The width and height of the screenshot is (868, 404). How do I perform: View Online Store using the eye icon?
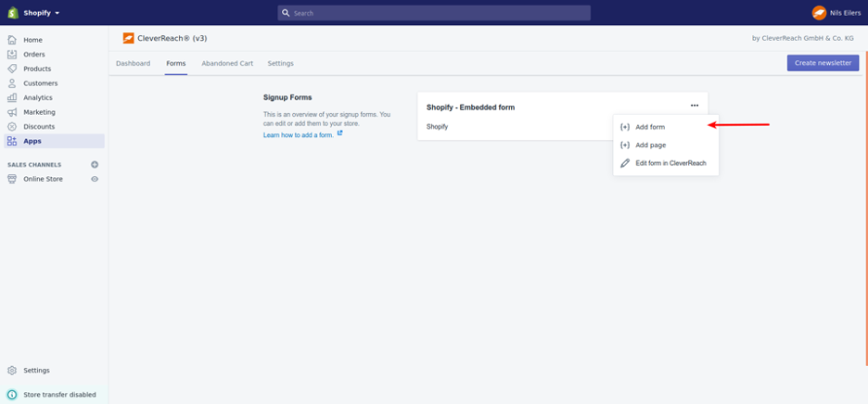click(95, 179)
